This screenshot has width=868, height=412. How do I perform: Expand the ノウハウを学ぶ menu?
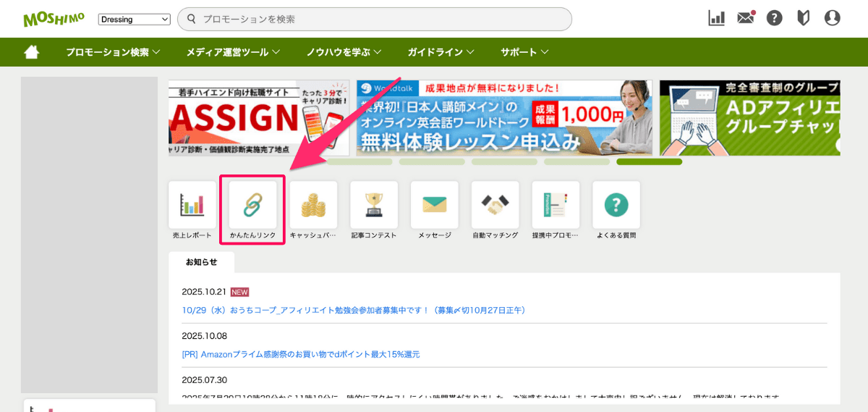(344, 52)
